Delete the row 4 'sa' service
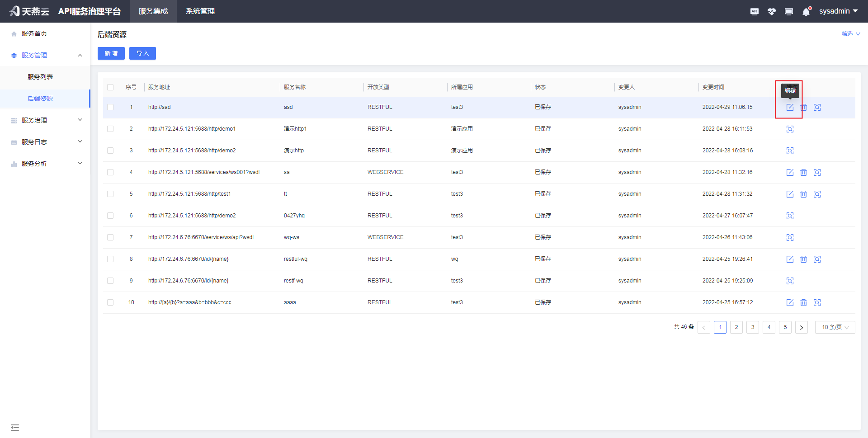Image resolution: width=868 pixels, height=438 pixels. tap(803, 173)
